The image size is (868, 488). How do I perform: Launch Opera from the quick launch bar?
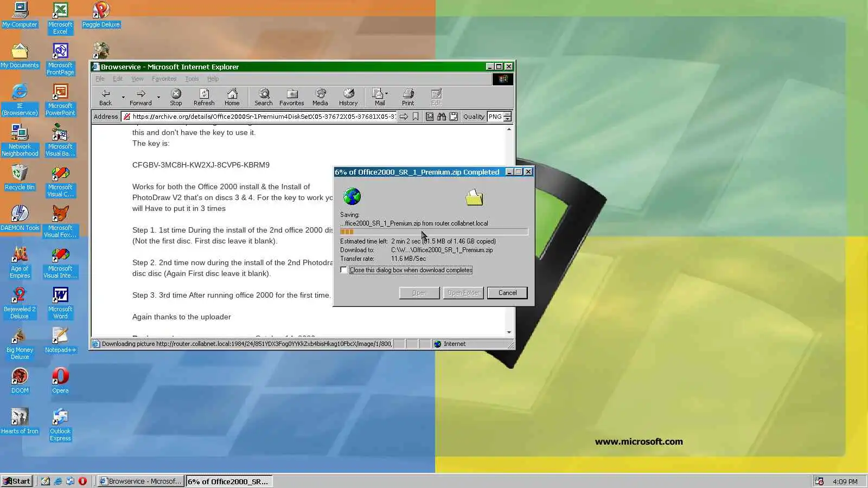point(82,481)
